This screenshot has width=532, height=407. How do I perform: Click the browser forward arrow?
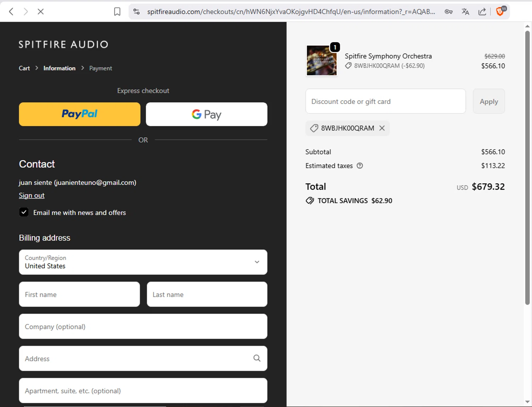[x=26, y=12]
